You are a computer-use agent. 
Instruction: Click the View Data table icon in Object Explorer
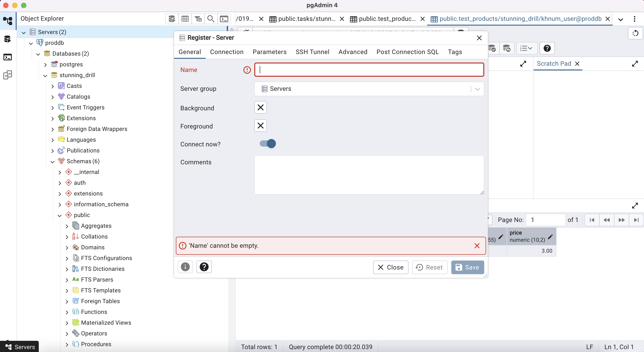185,19
